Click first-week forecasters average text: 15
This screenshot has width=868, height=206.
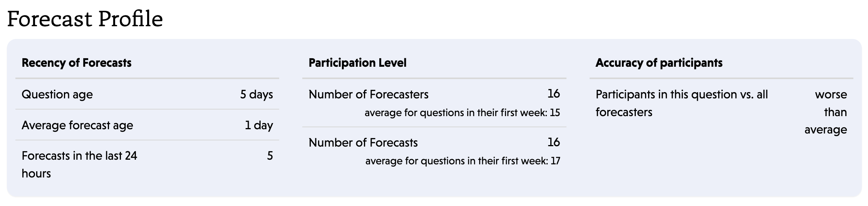(462, 113)
